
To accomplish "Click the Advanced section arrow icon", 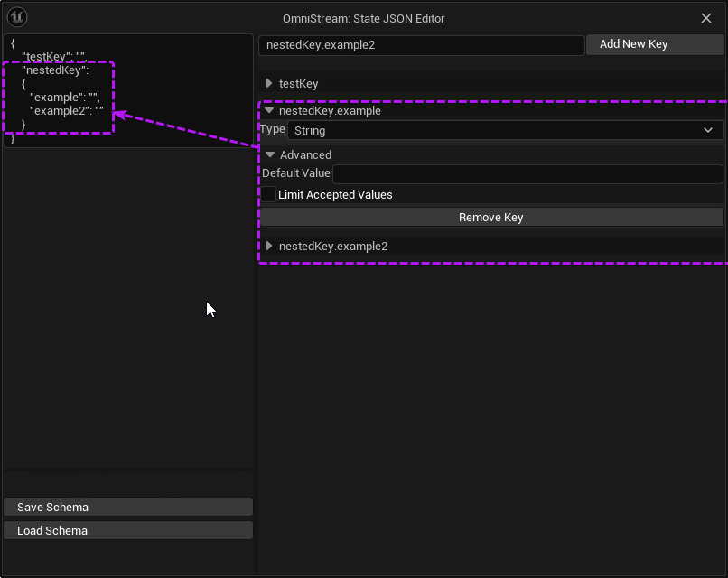I will coord(269,154).
